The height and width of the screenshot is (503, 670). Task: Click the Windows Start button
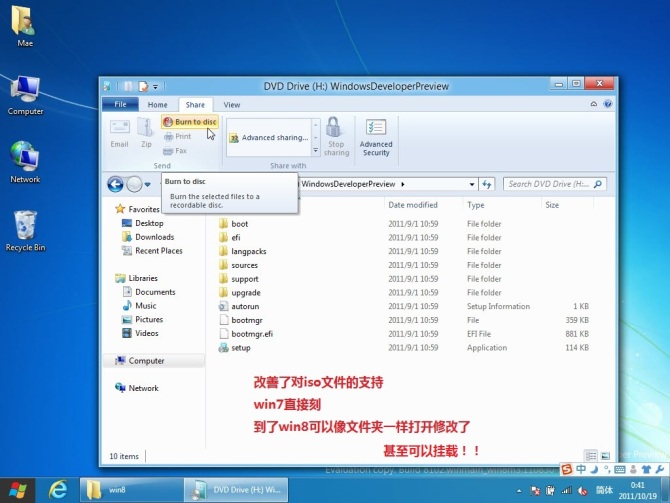pyautogui.click(x=18, y=490)
